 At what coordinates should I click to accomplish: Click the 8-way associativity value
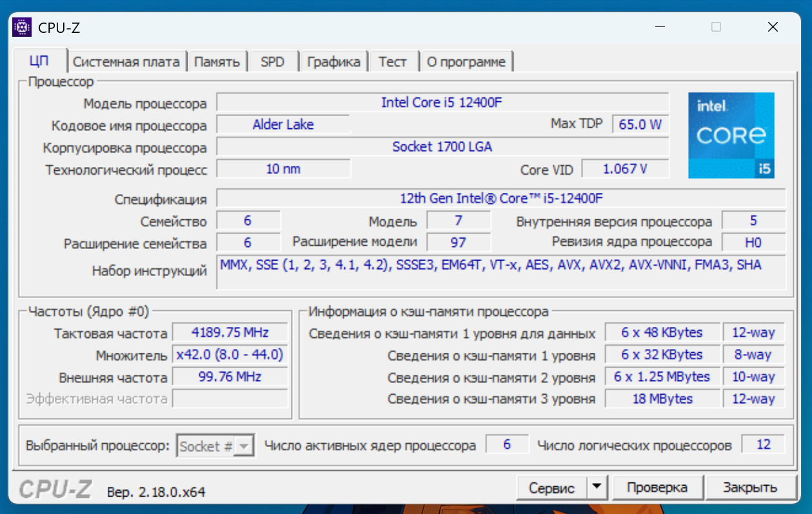click(753, 355)
